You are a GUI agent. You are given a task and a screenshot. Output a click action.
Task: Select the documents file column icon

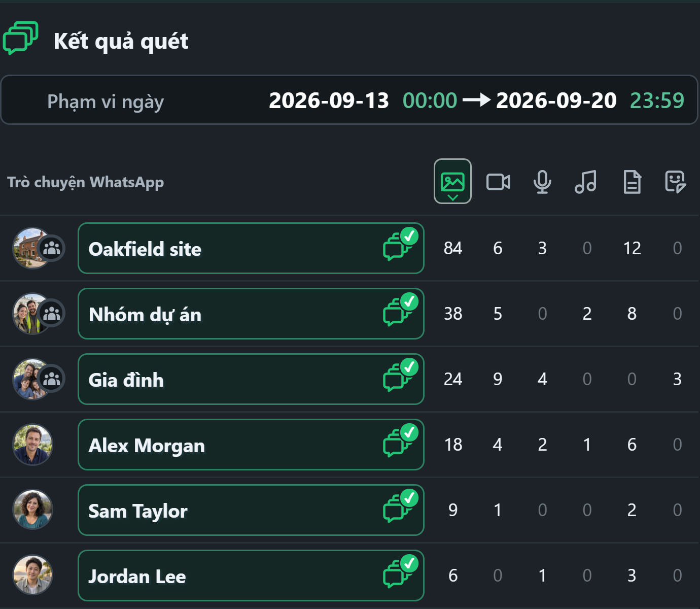(632, 182)
